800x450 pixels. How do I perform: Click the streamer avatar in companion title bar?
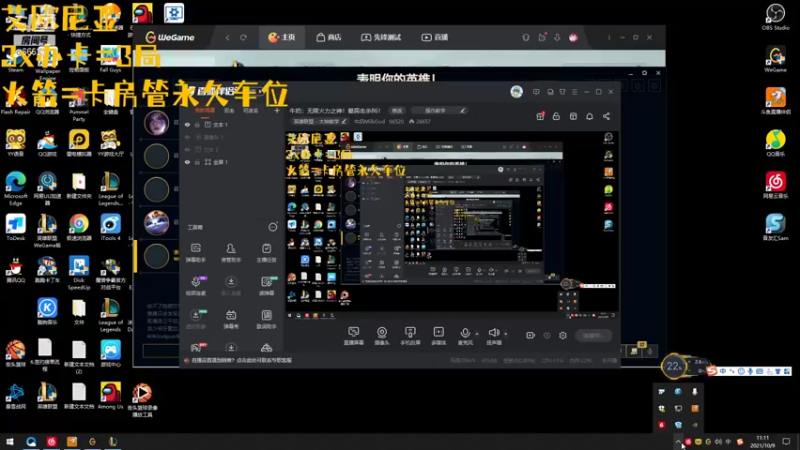(x=516, y=91)
